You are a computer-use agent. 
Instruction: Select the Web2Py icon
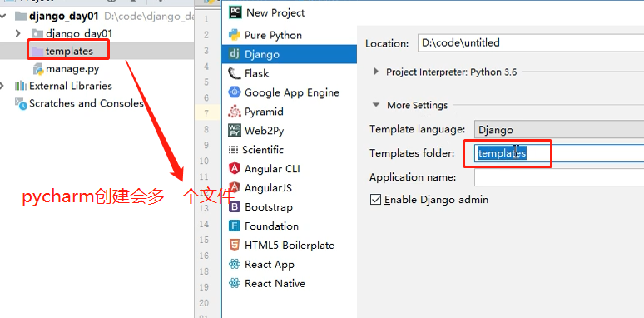[235, 131]
